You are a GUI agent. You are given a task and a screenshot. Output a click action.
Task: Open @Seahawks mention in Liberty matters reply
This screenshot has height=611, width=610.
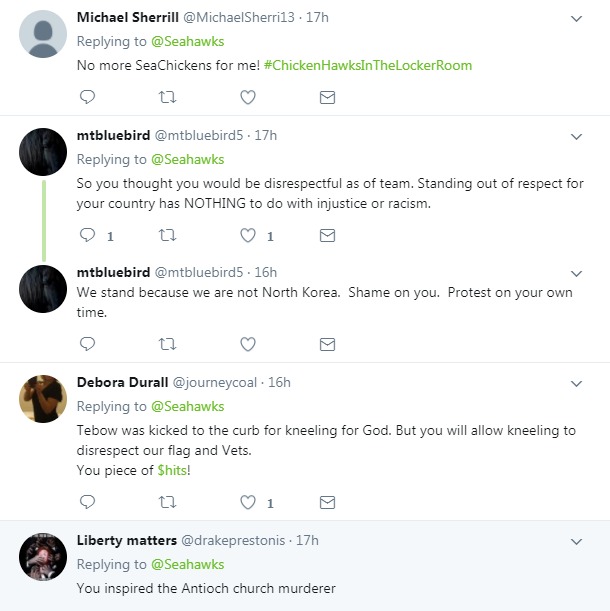[x=187, y=564]
